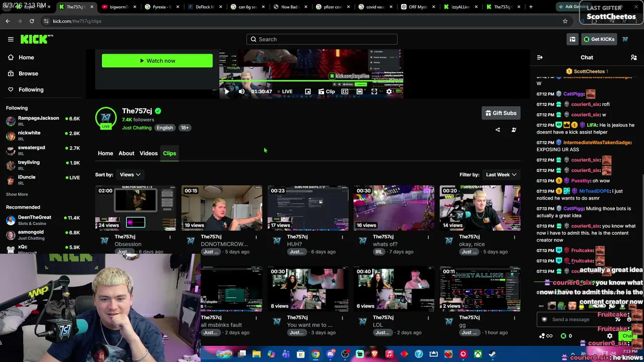Mute the stream with the speaker icon
The height and width of the screenshot is (362, 644).
(x=242, y=92)
